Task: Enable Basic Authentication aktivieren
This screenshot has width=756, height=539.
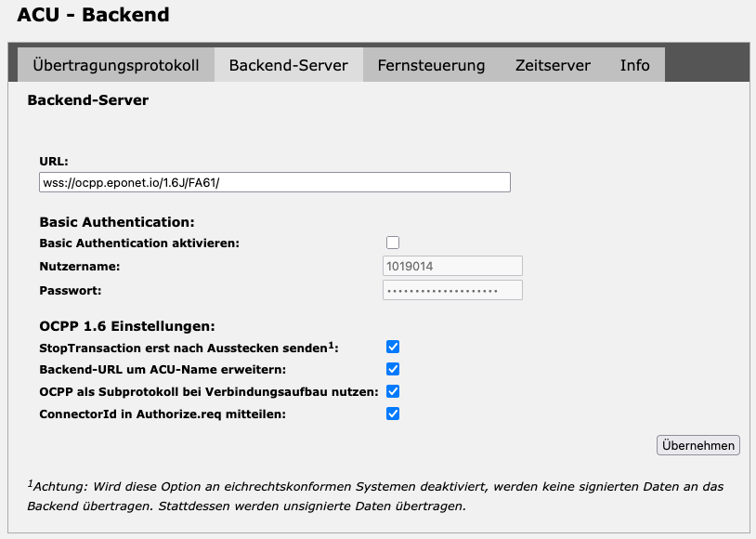Action: tap(392, 242)
